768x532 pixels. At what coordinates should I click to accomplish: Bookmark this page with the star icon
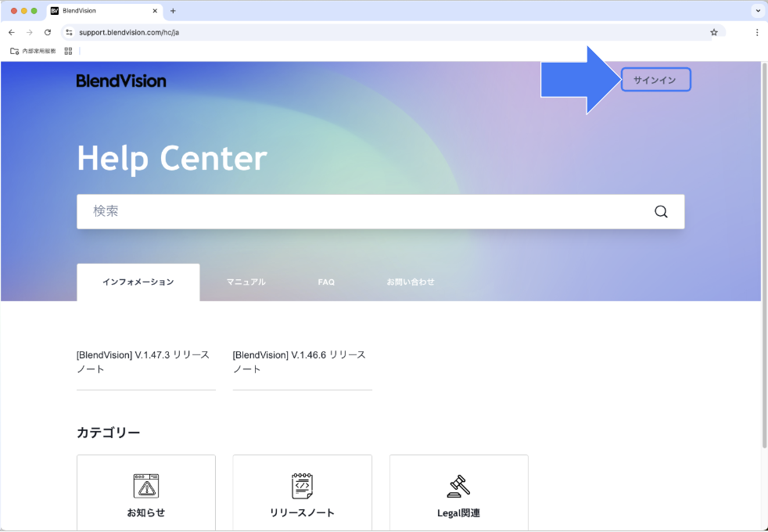[x=713, y=32]
